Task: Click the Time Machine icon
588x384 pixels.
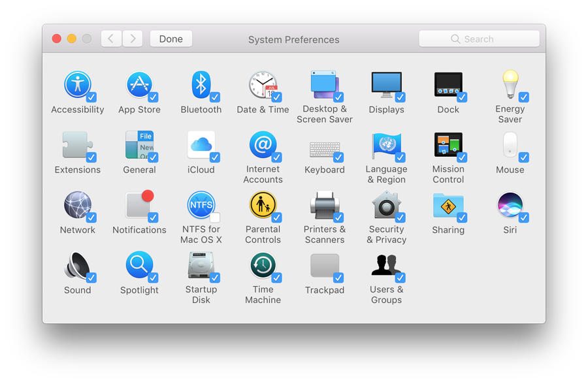Action: point(263,265)
